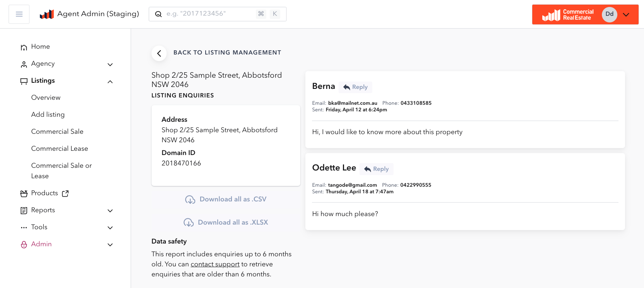The image size is (644, 288).
Task: Go to Home in sidebar
Action: tap(41, 47)
